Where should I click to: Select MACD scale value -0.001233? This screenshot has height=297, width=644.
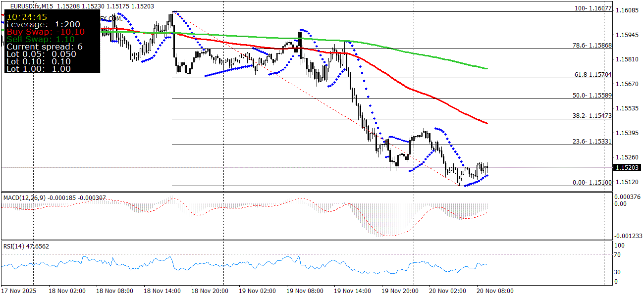pos(628,236)
